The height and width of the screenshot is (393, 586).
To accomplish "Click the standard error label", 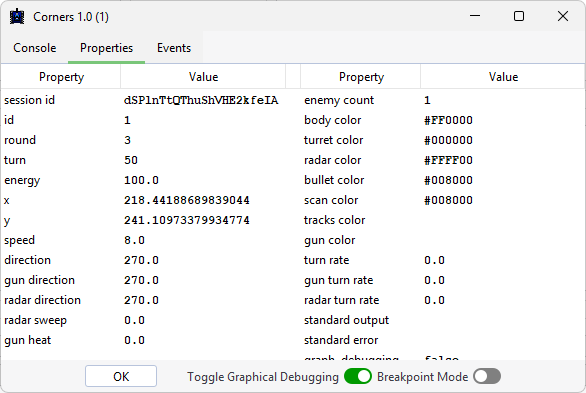I will [x=341, y=340].
